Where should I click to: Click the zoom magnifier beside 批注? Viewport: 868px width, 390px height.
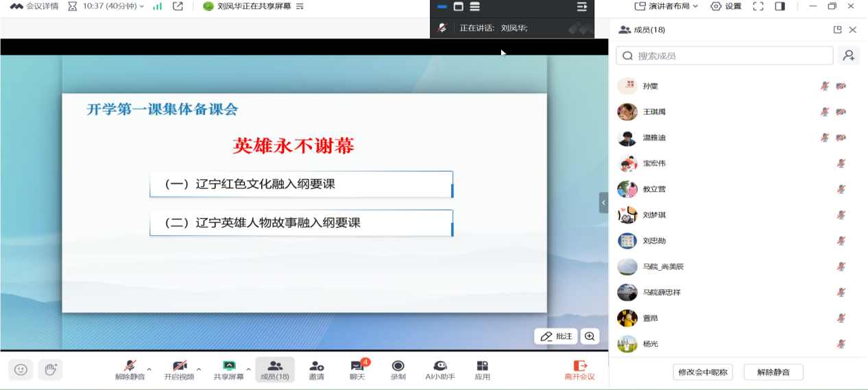click(590, 337)
